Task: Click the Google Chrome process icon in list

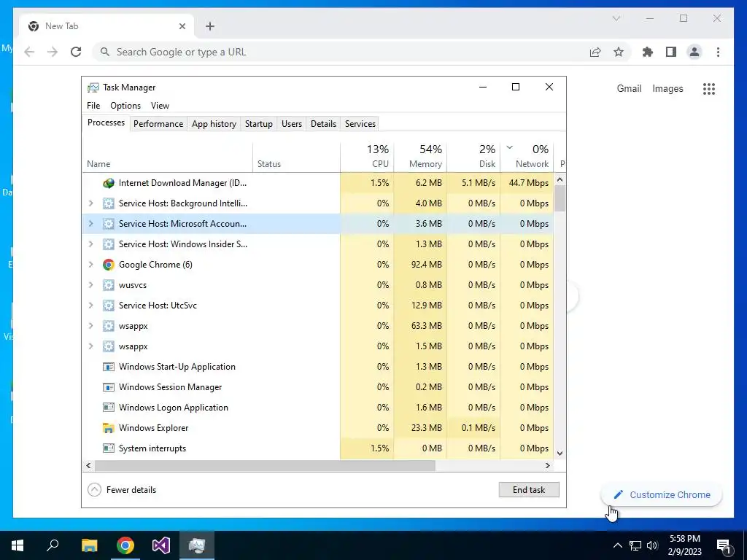Action: pos(109,265)
